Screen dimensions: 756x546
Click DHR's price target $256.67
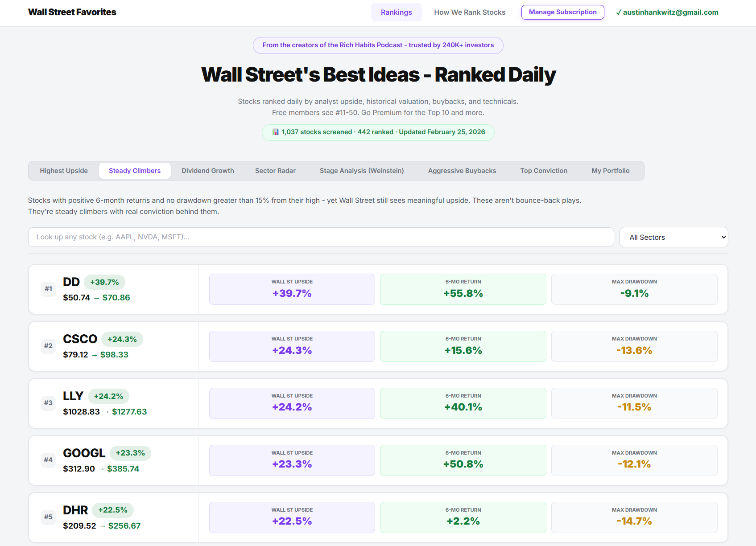point(124,526)
